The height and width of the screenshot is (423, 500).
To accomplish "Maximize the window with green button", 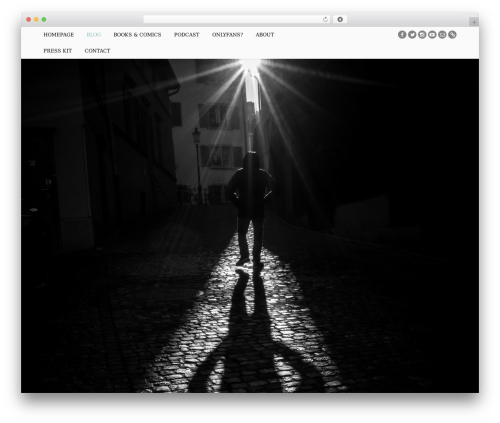I will [44, 20].
